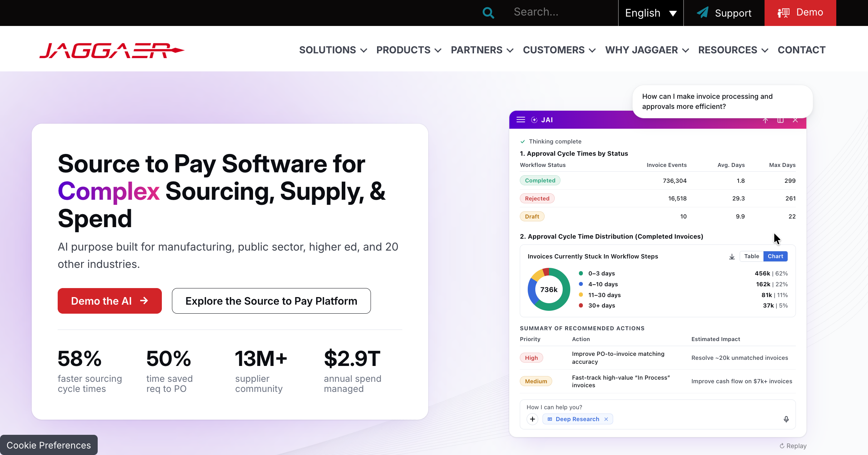Click the arrow on Demo the AI button
The image size is (868, 455).
(144, 301)
